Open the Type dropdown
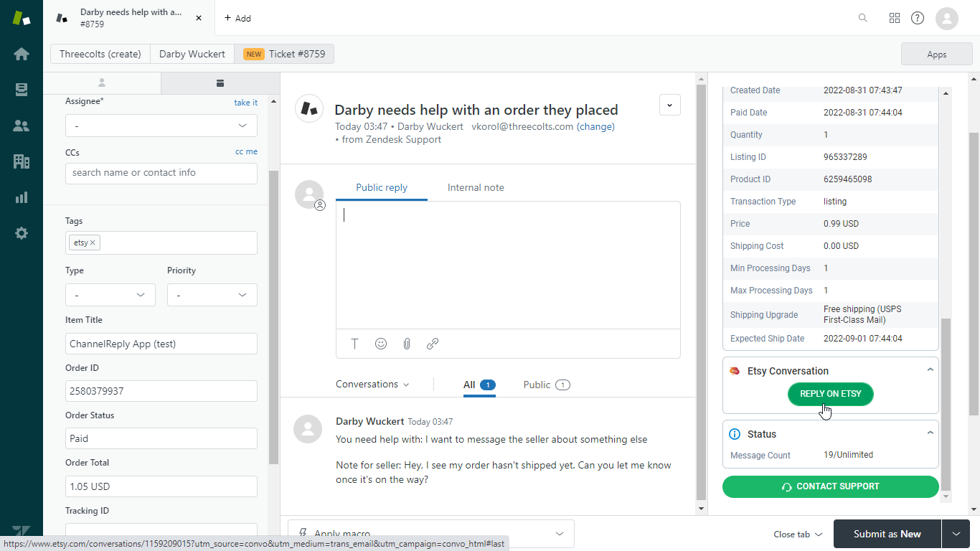The width and height of the screenshot is (980, 551). point(110,295)
